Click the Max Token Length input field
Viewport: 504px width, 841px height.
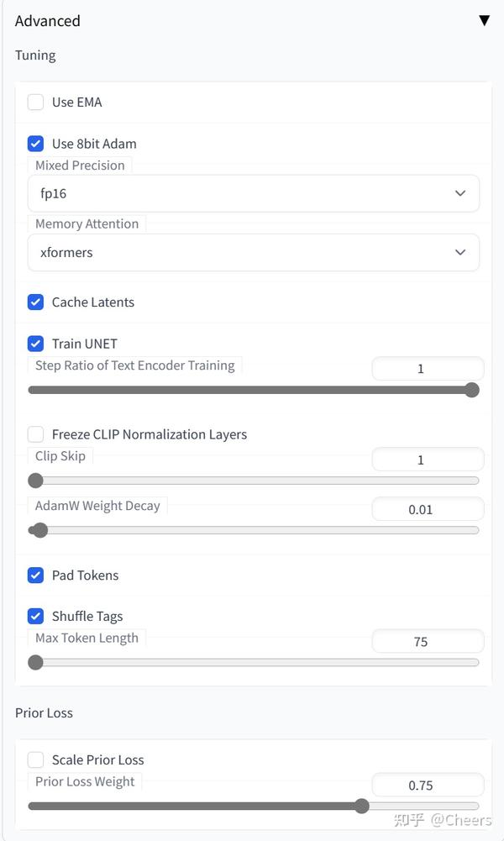click(428, 641)
